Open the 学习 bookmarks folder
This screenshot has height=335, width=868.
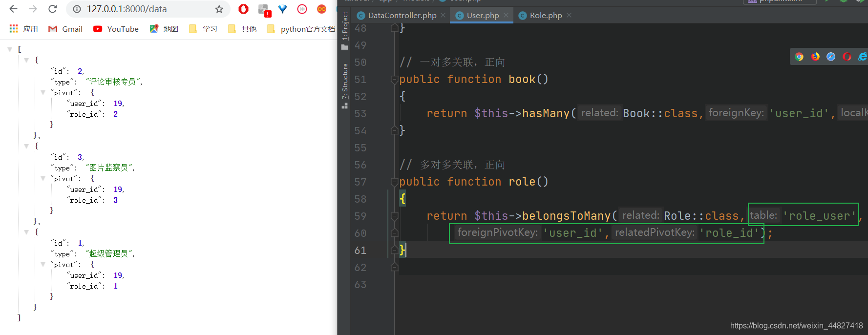[x=203, y=29]
